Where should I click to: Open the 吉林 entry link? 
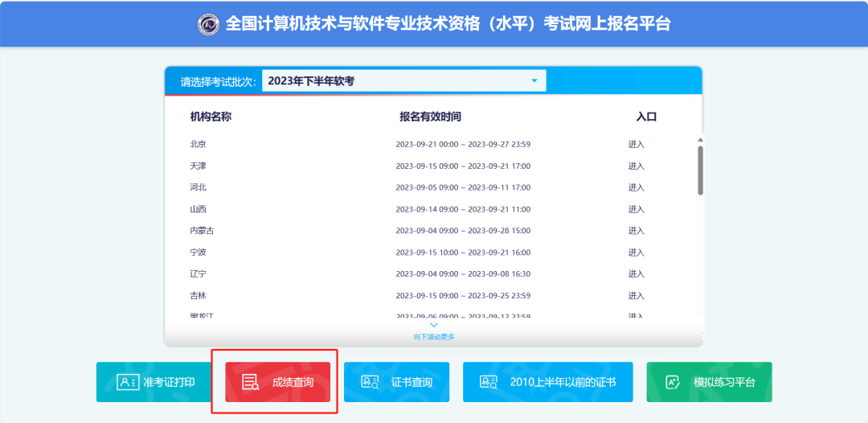637,296
